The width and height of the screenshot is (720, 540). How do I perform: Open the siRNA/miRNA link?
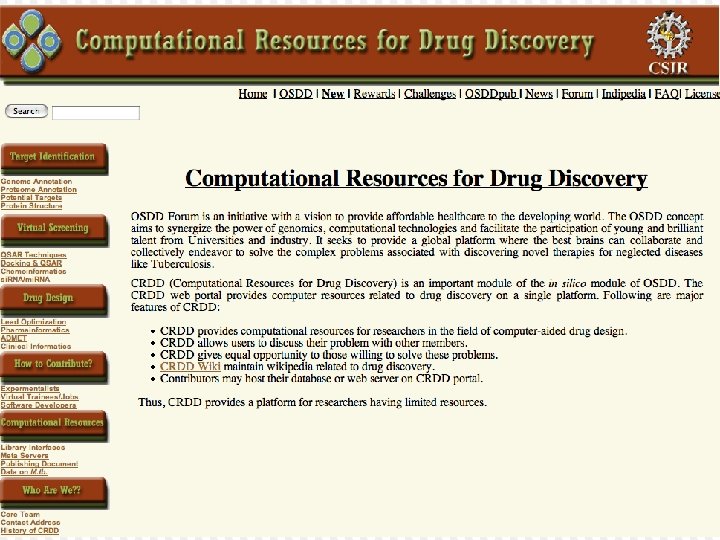pyautogui.click(x=25, y=280)
